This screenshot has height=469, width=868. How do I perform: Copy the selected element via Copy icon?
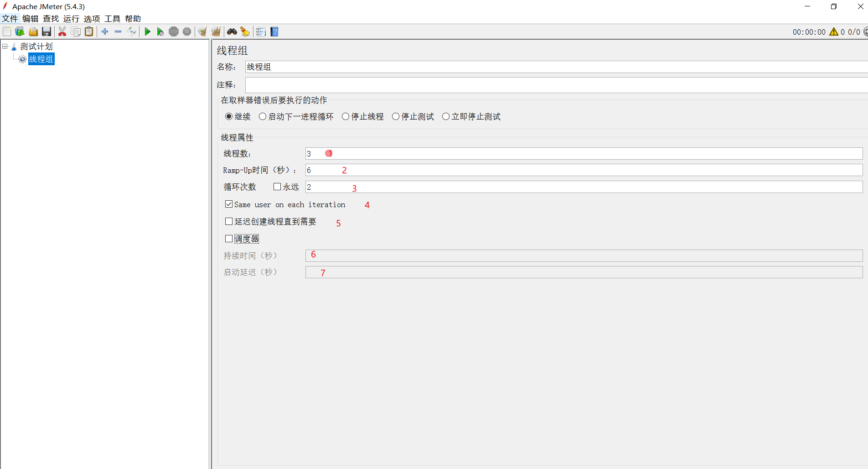click(76, 31)
